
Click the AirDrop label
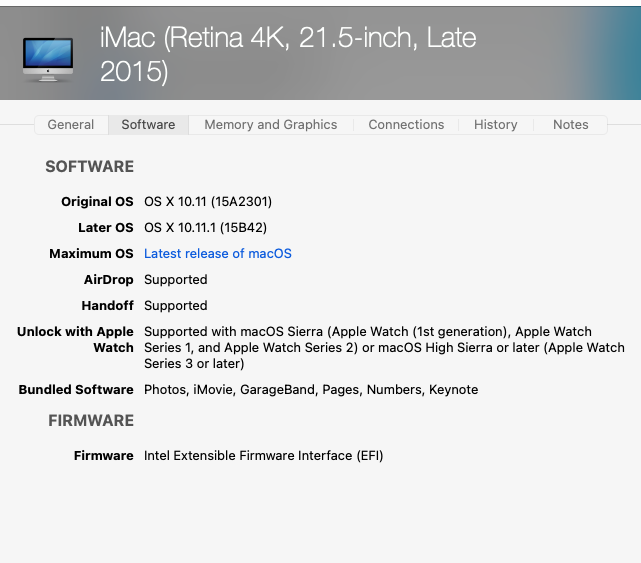(x=109, y=280)
